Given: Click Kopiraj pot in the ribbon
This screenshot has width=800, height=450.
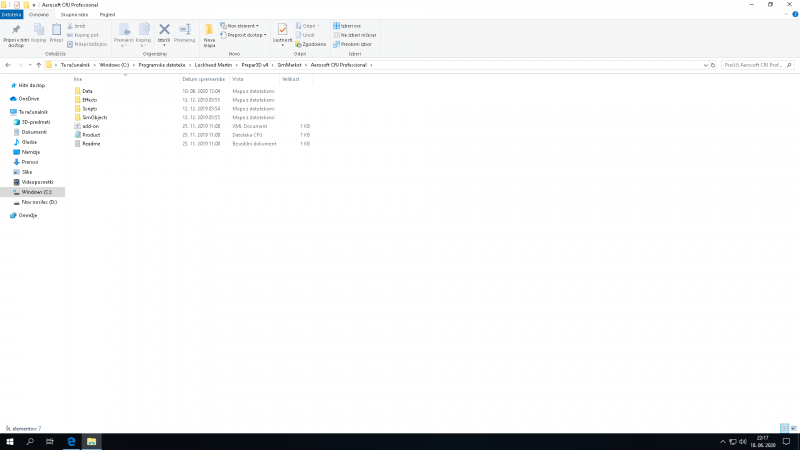Looking at the screenshot, I should [x=83, y=35].
